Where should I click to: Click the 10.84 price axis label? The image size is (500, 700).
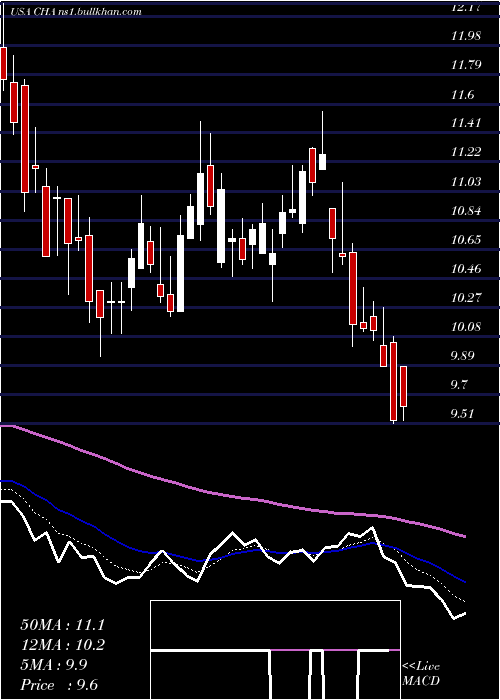point(466,211)
